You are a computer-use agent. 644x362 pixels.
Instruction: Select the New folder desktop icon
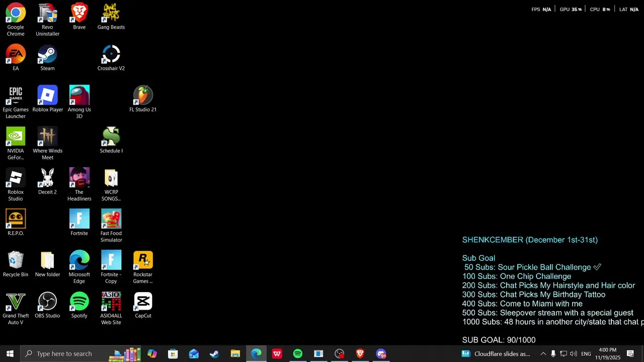[x=47, y=264]
